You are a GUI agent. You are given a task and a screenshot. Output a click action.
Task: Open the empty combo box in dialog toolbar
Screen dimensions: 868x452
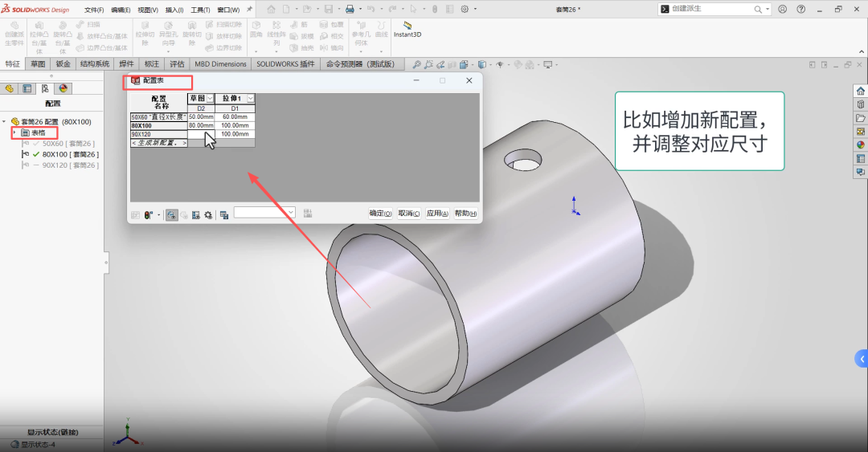pyautogui.click(x=264, y=213)
